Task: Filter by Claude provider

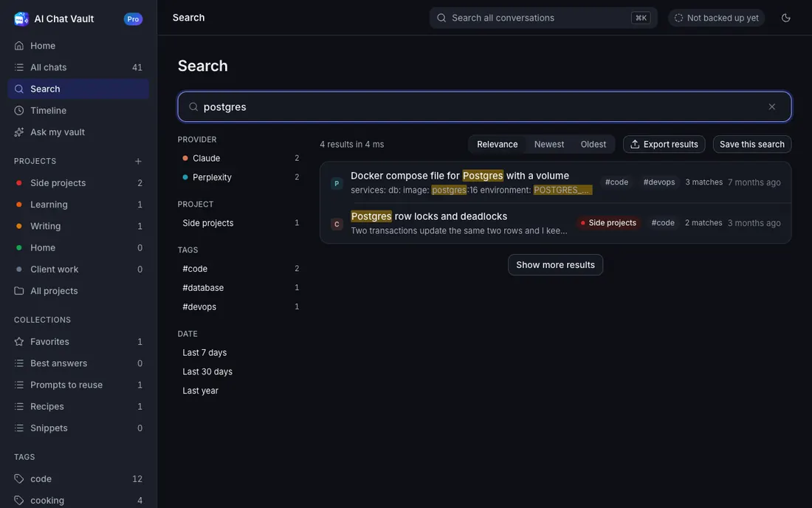Action: pyautogui.click(x=241, y=158)
